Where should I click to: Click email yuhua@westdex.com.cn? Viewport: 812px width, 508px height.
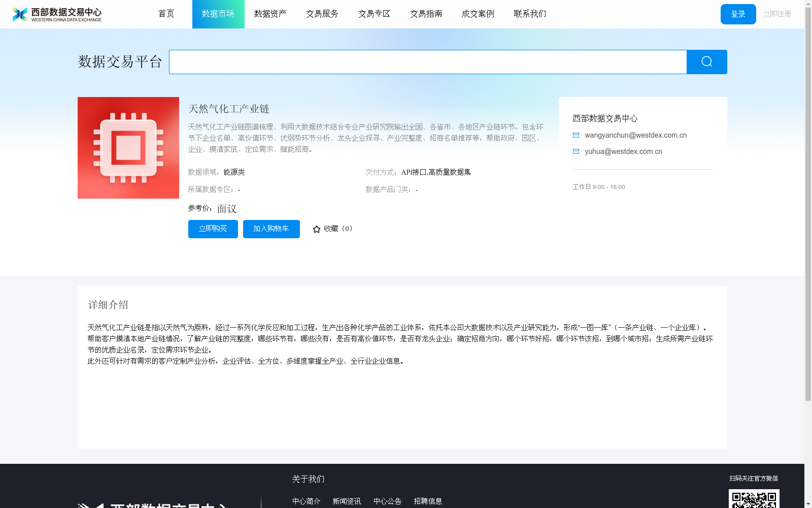click(623, 151)
